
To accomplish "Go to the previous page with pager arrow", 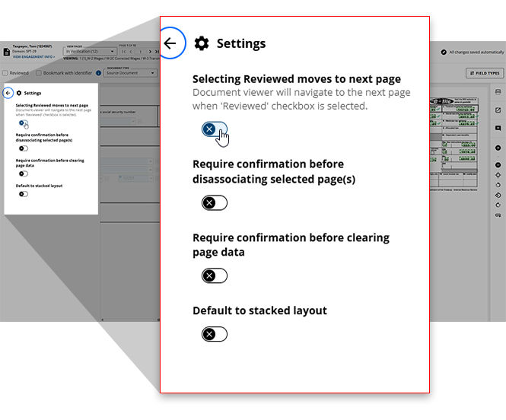I will coord(131,52).
